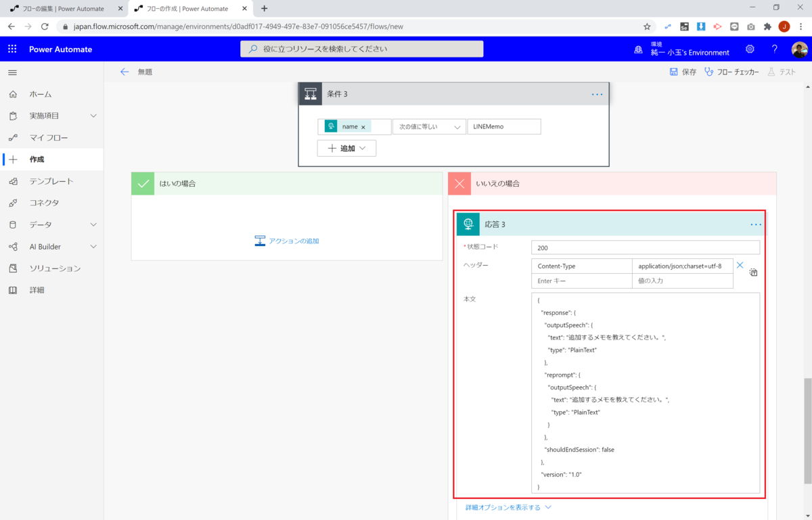
Task: Open a new browser tab
Action: pyautogui.click(x=264, y=8)
